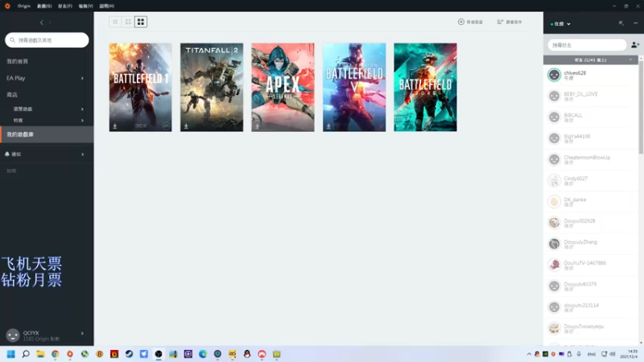The width and height of the screenshot is (644, 362).
Task: Click the friend search field
Action: [x=587, y=45]
